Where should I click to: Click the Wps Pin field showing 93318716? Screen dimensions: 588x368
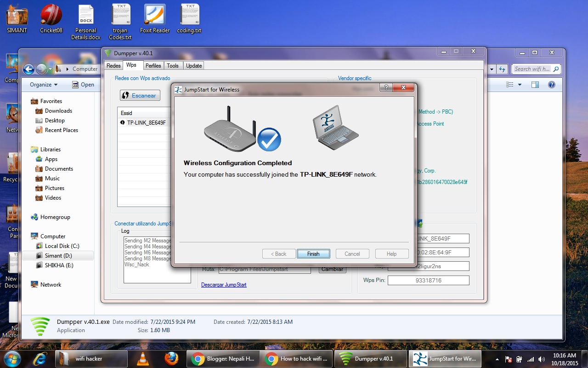429,280
